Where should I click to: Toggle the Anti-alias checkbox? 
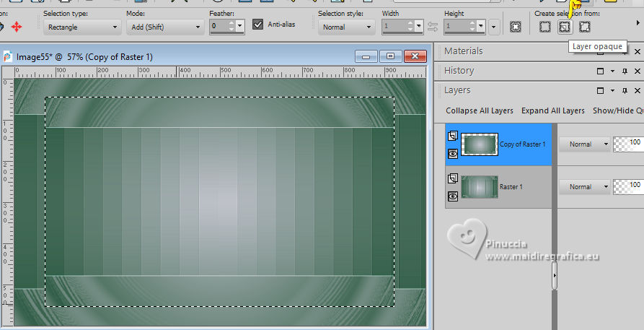258,25
